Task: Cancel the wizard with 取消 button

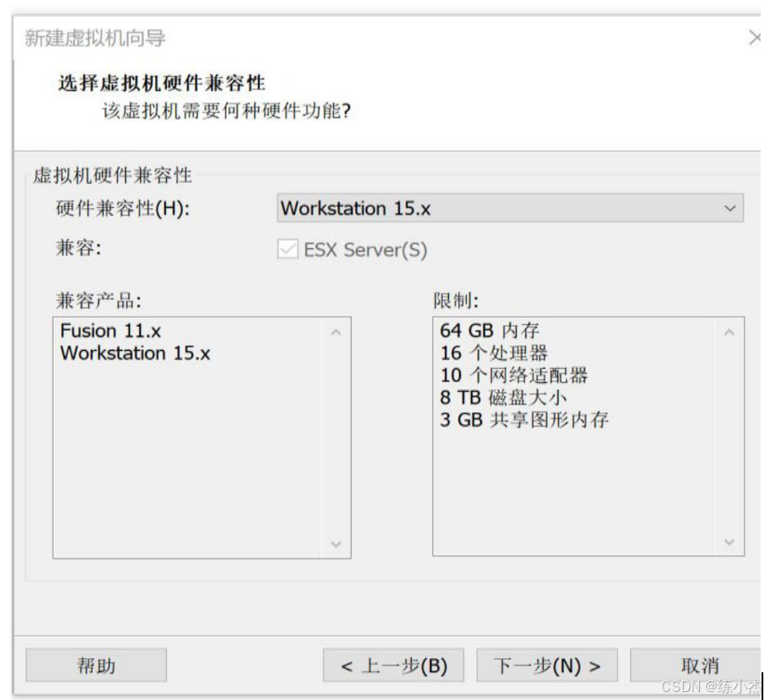Action: coord(697,665)
